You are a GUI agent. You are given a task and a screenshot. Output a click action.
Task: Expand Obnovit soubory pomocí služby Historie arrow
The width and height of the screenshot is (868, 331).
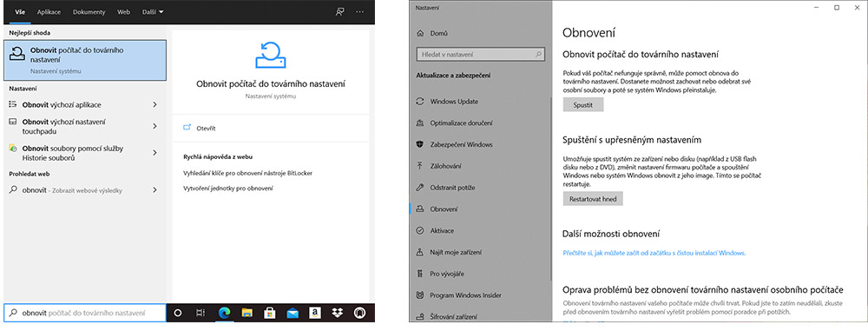point(155,153)
